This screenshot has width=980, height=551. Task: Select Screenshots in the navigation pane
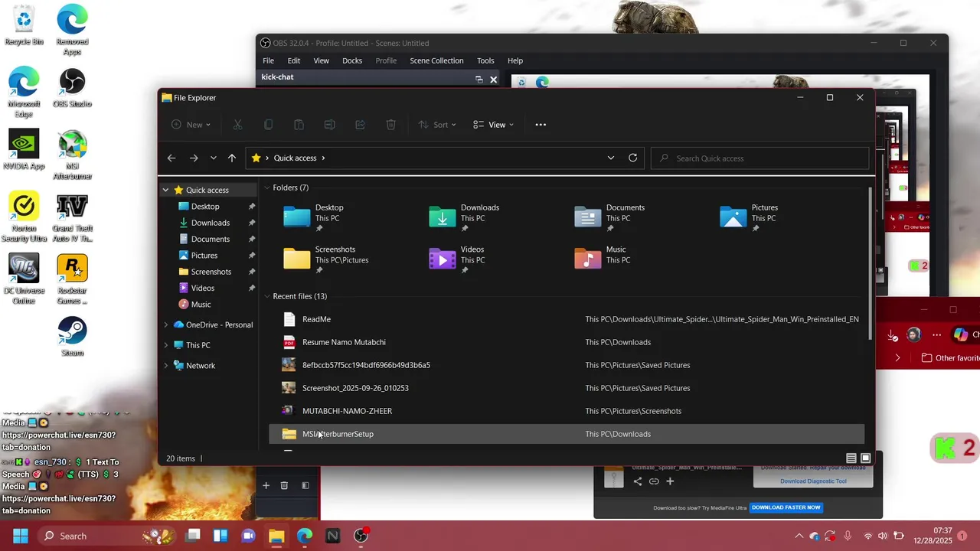click(x=209, y=272)
